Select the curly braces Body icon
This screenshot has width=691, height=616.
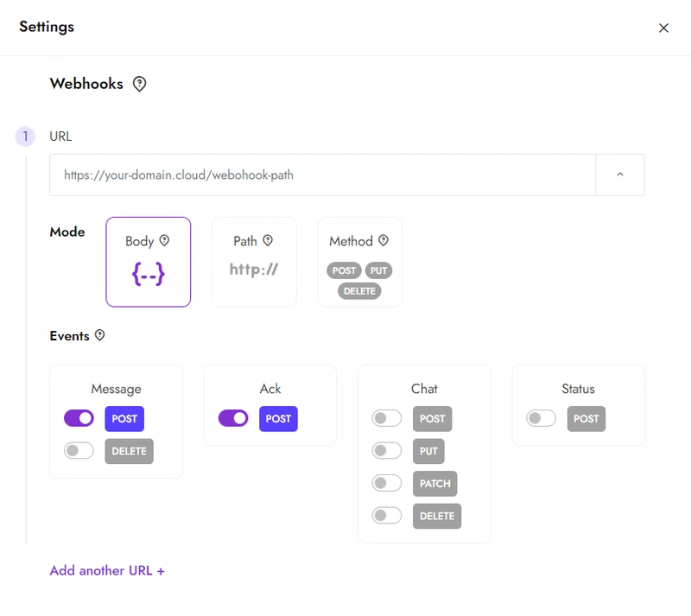pos(148,273)
